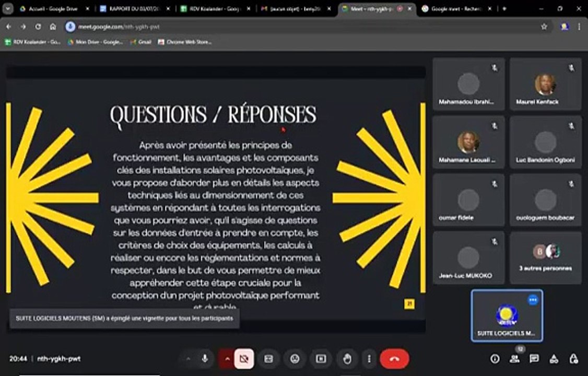Click muted mic icon on oumar fidele tile
The height and width of the screenshot is (376, 588).
point(495,184)
